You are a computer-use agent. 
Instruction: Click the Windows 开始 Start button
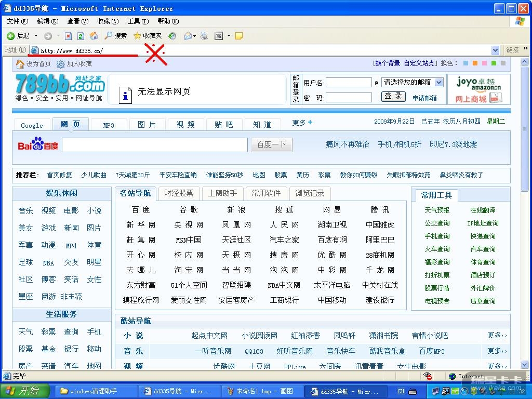[x=24, y=391]
